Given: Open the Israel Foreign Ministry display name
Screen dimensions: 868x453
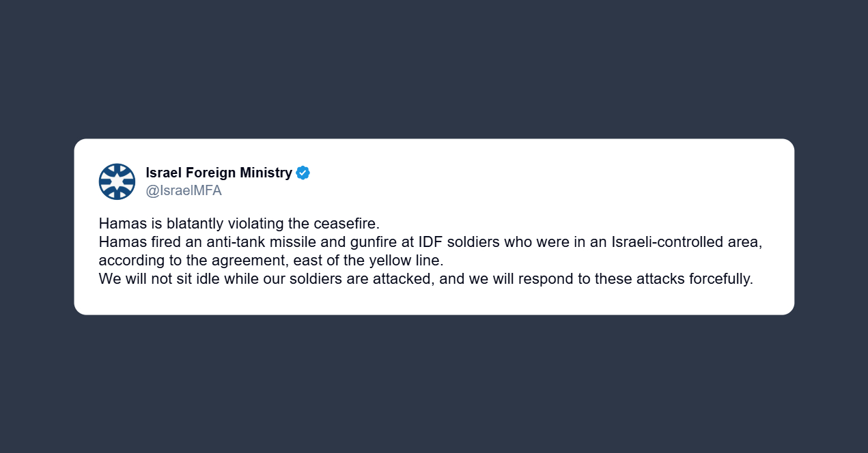Looking at the screenshot, I should [219, 173].
